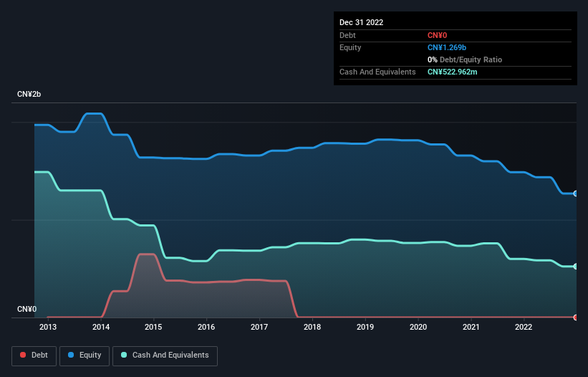Click the 2019 x-axis label
The image size is (588, 377).
[x=365, y=327]
